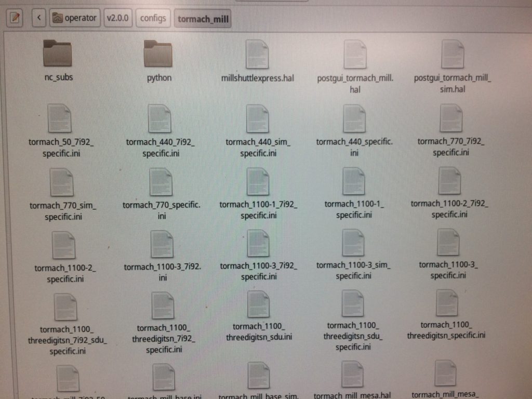532x399 pixels.
Task: Toggle the location edit pencil button
Action: [15, 18]
